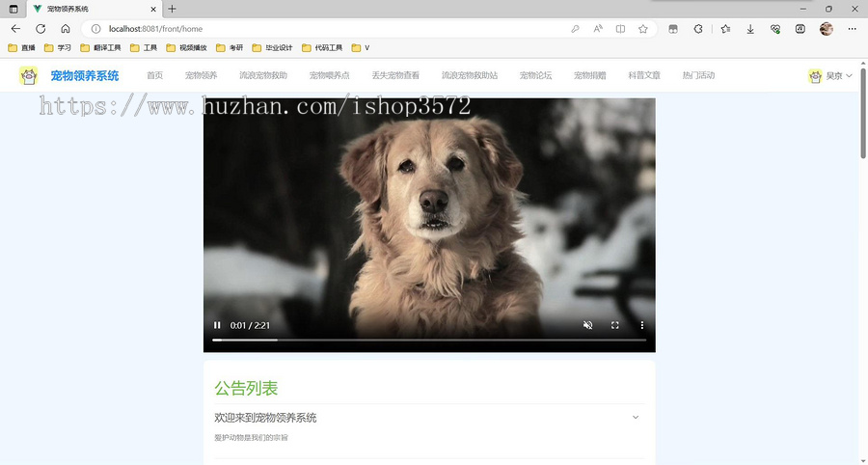Open 宠物喂养点 nav item
The height and width of the screenshot is (465, 868).
point(330,75)
